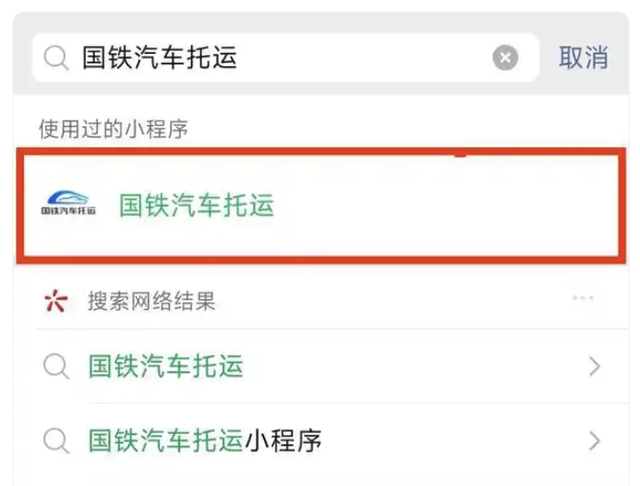The image size is (640, 486).
Task: Clear the search text with the X button
Action: click(x=505, y=58)
